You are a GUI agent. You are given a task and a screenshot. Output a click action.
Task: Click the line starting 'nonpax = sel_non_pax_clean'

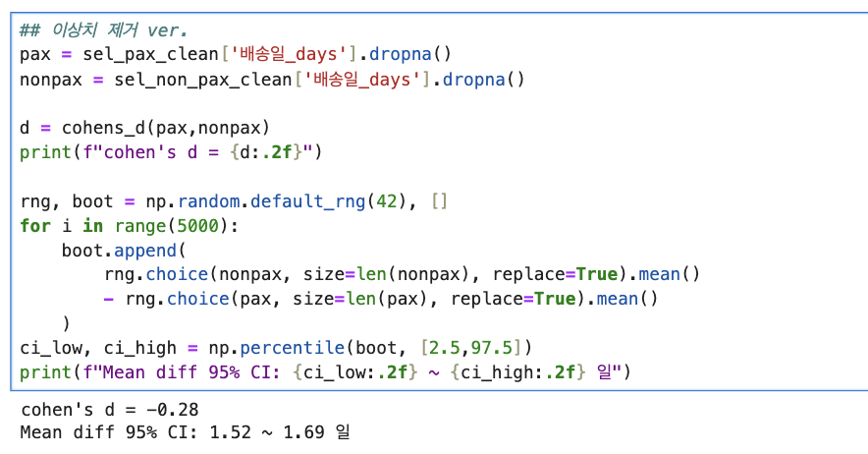272,80
